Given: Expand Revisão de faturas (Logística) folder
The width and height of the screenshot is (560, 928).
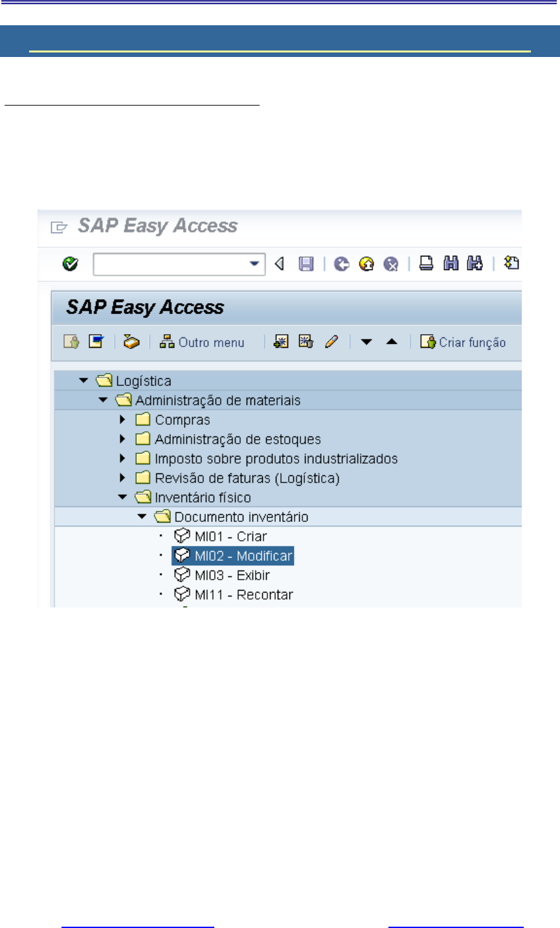Looking at the screenshot, I should [x=122, y=478].
